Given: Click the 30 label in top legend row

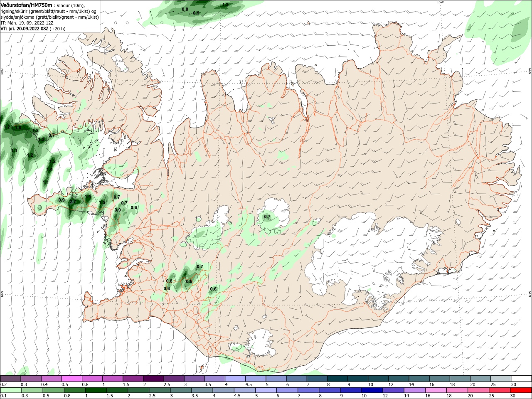Looking at the screenshot, I should (x=513, y=384).
